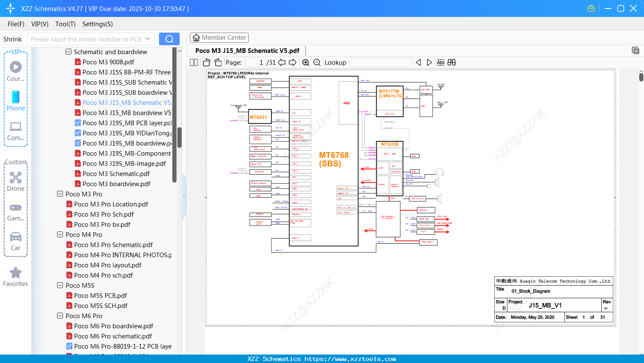The height and width of the screenshot is (363, 644).
Task: Go to next page with forward arrow
Action: (293, 62)
